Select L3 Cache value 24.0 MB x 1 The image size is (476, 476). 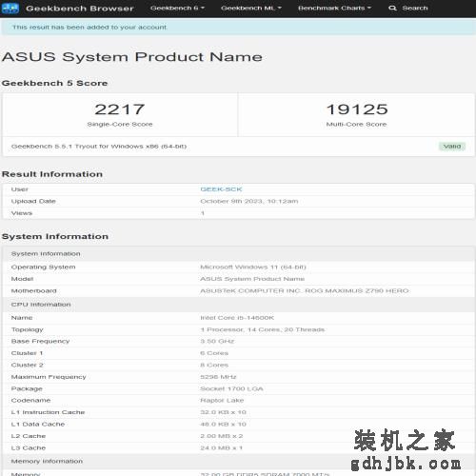(x=221, y=448)
